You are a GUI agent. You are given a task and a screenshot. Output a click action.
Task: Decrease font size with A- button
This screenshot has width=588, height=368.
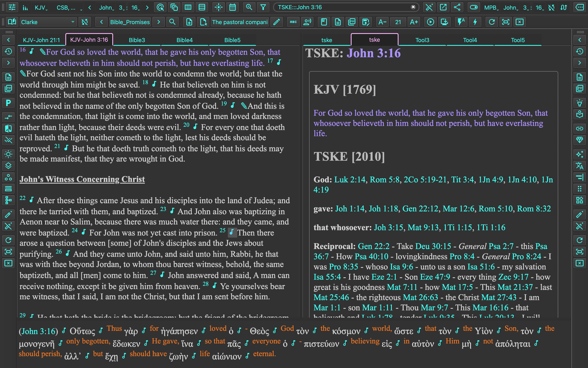[x=382, y=22]
